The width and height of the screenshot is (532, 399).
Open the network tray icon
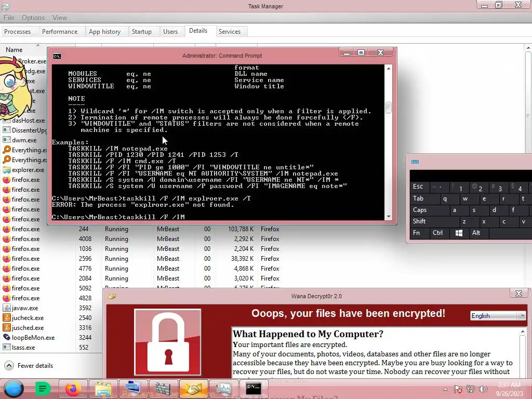[471, 390]
